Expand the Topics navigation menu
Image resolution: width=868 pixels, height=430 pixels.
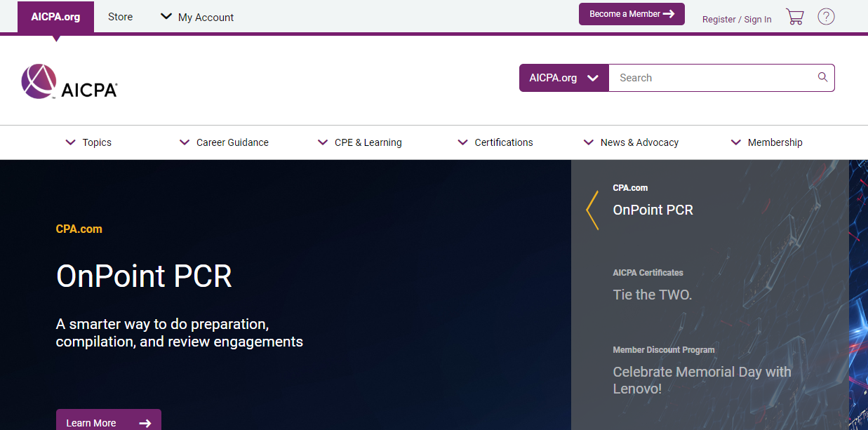point(88,142)
